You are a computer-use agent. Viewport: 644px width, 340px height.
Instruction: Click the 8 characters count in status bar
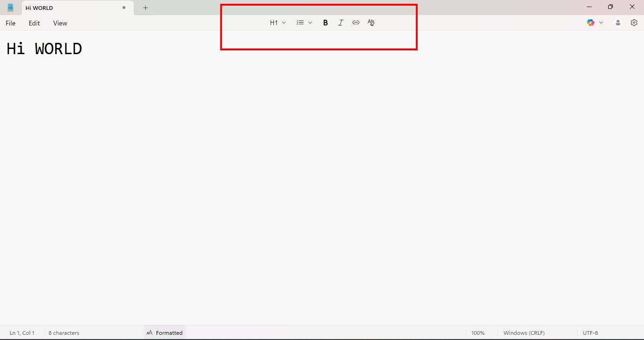(64, 333)
